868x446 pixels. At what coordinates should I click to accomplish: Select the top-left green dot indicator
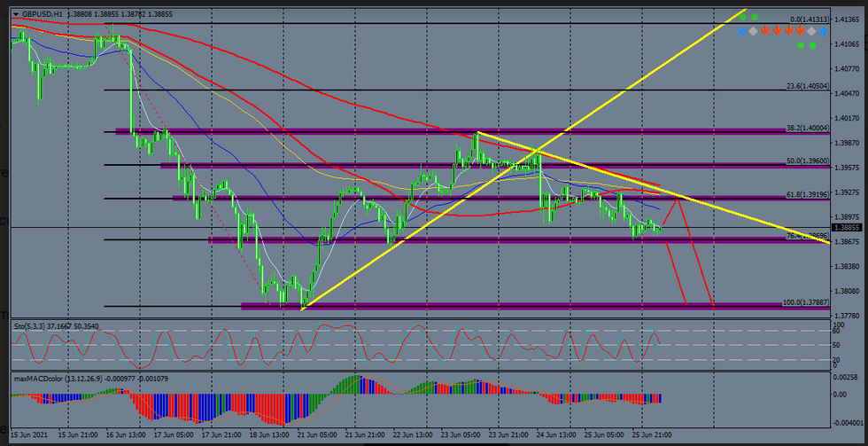coord(743,17)
